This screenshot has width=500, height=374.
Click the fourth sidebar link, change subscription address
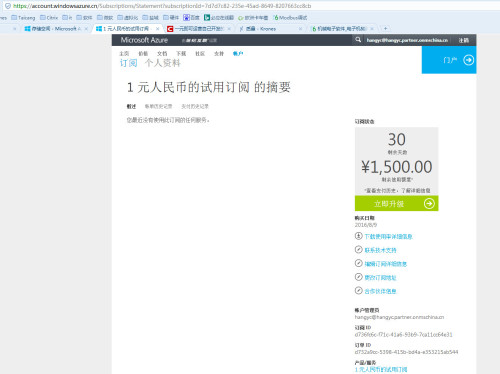[x=380, y=278]
